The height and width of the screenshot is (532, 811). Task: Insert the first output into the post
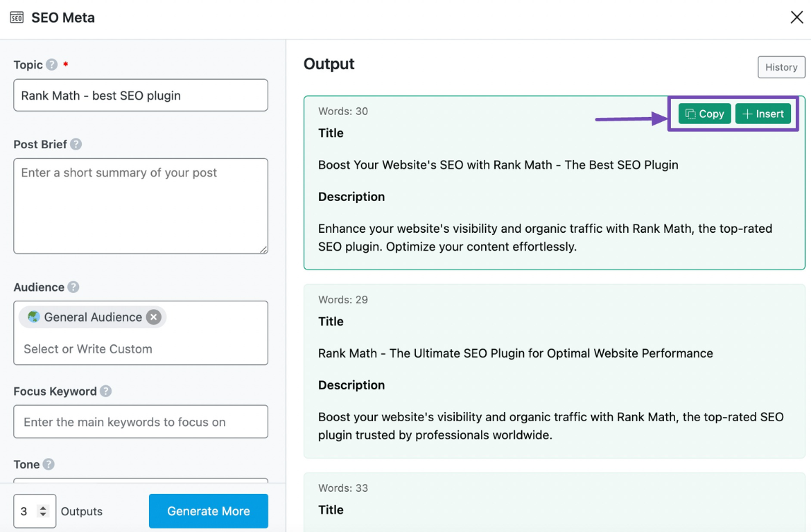point(762,114)
